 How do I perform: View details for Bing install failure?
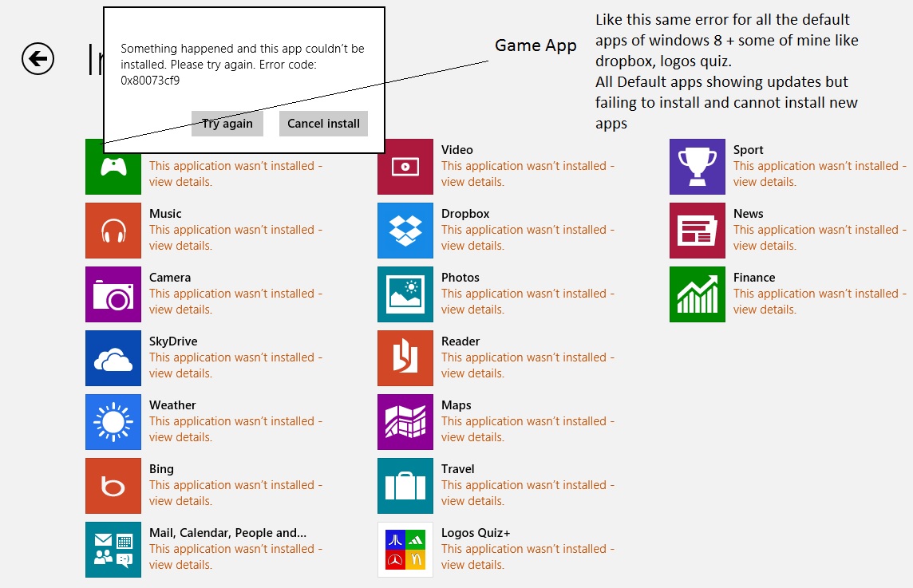tap(235, 492)
